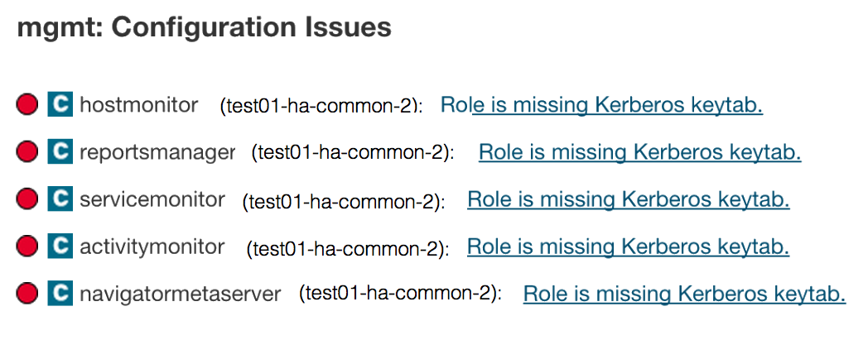Follow servicemonitor's missing Kerberos keytab link

(x=628, y=199)
